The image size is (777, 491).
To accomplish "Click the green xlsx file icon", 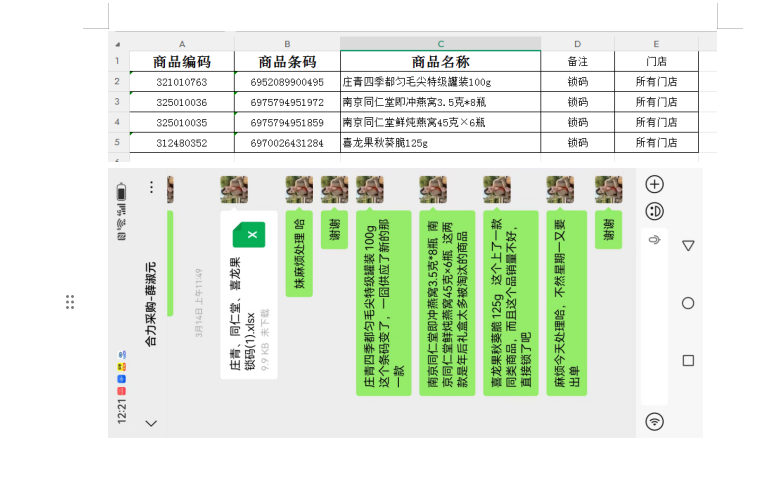I will [x=250, y=235].
